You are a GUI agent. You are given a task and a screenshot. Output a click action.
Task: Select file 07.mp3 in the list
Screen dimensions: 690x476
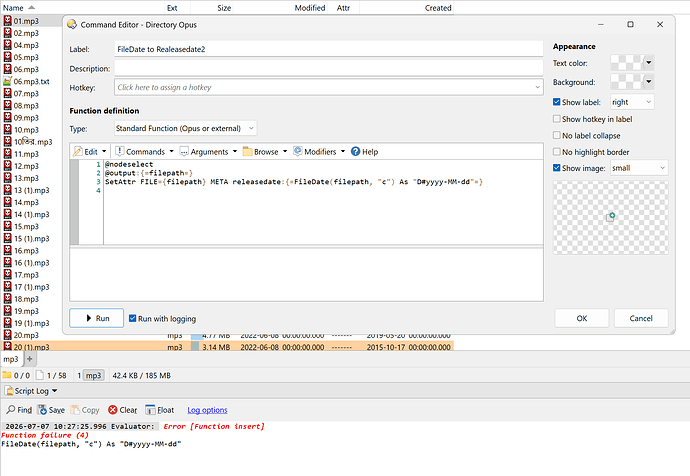click(26, 93)
